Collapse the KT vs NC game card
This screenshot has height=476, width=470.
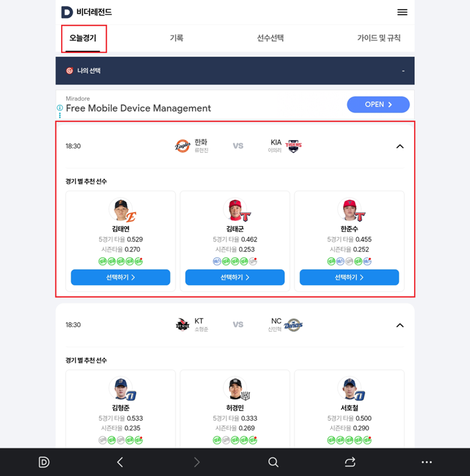click(400, 325)
